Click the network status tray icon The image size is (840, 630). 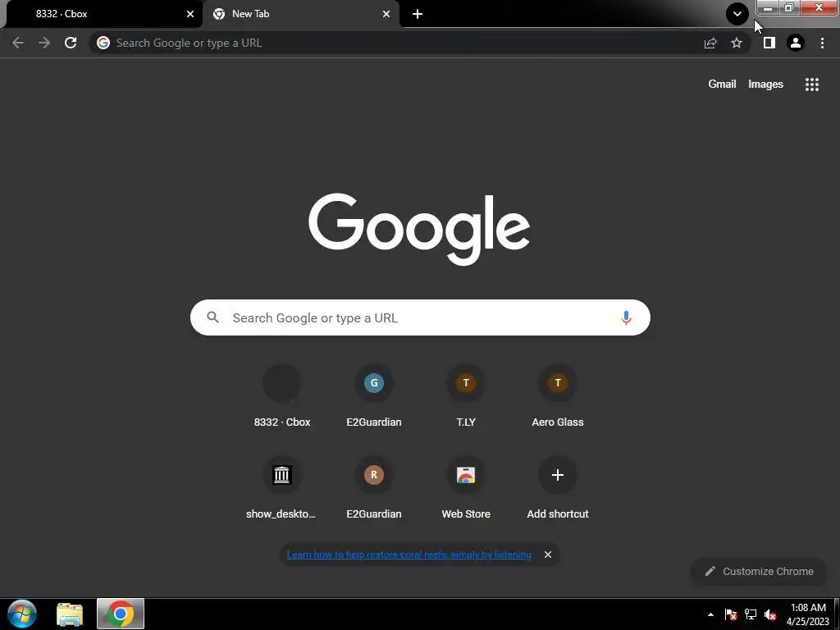751,614
